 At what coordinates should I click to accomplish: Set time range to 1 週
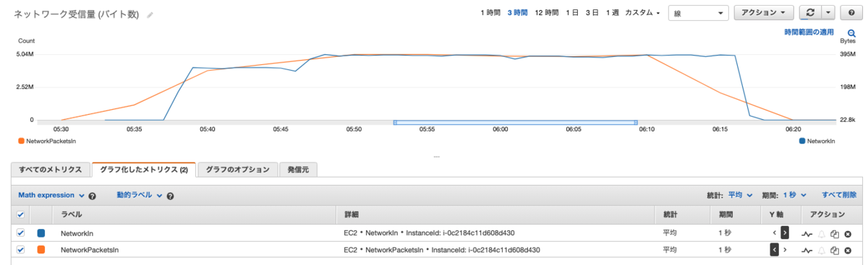612,13
